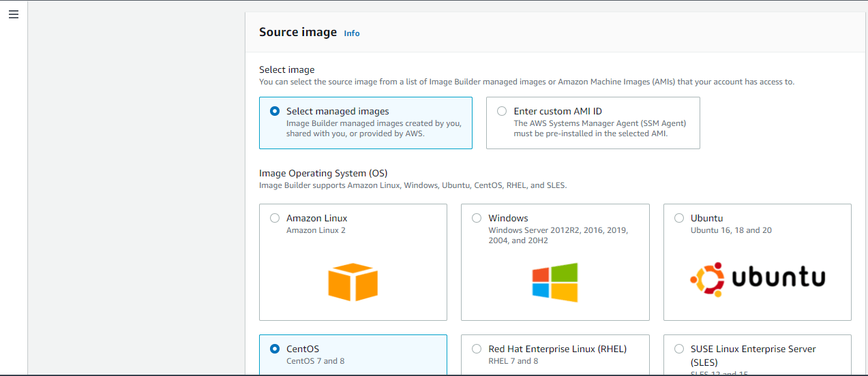Viewport: 868px width, 376px height.
Task: Click the CentOS 7 and 8 text
Action: pos(316,361)
